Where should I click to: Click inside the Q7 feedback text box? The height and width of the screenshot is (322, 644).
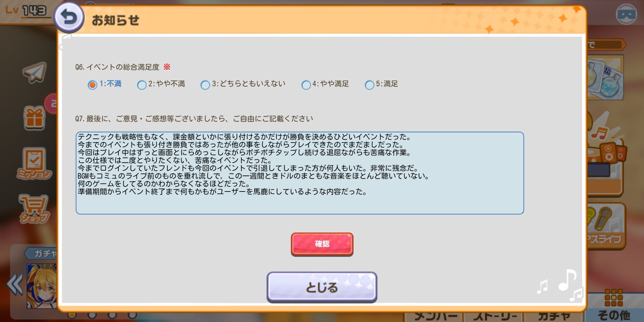[300, 173]
